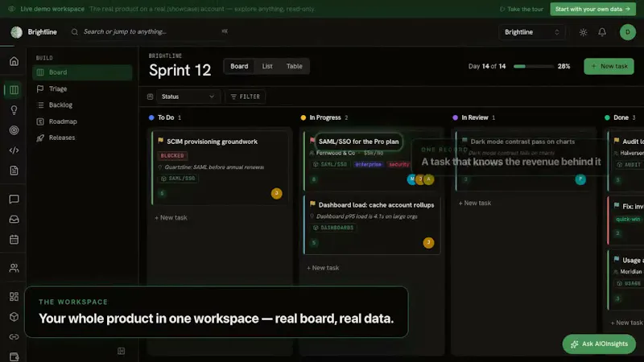Click the DASHBOARDS tag on Dashboard load card
The image size is (644, 362).
coord(333,228)
